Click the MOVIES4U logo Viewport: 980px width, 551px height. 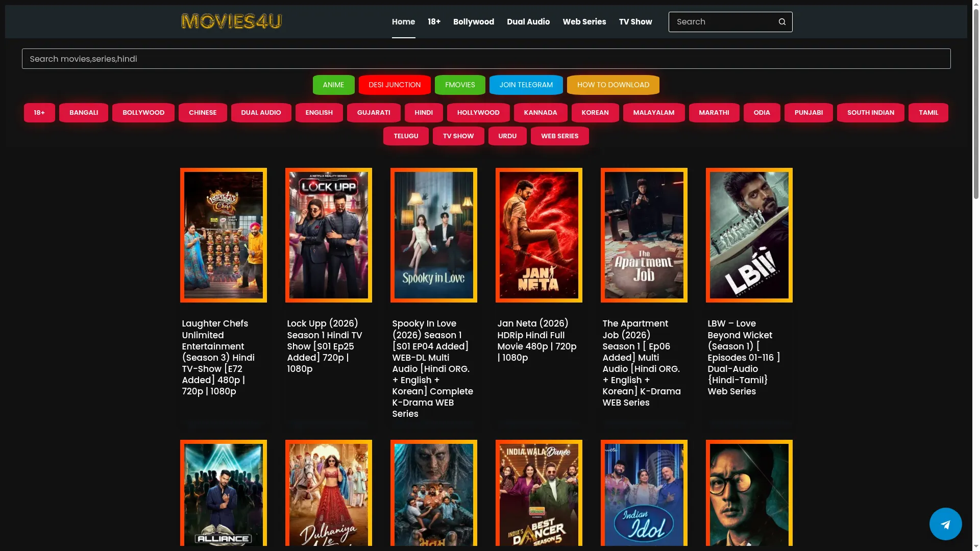tap(231, 21)
